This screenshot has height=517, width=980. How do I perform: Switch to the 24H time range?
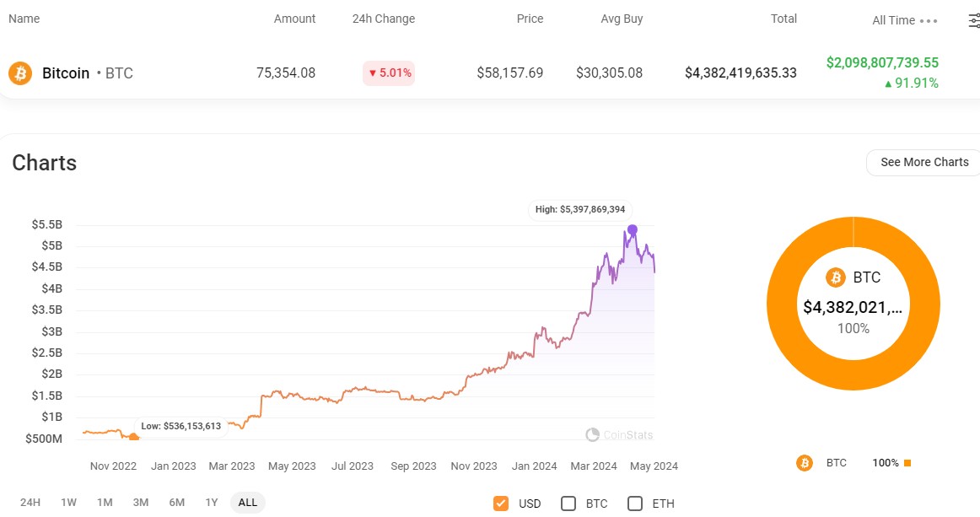click(x=31, y=502)
